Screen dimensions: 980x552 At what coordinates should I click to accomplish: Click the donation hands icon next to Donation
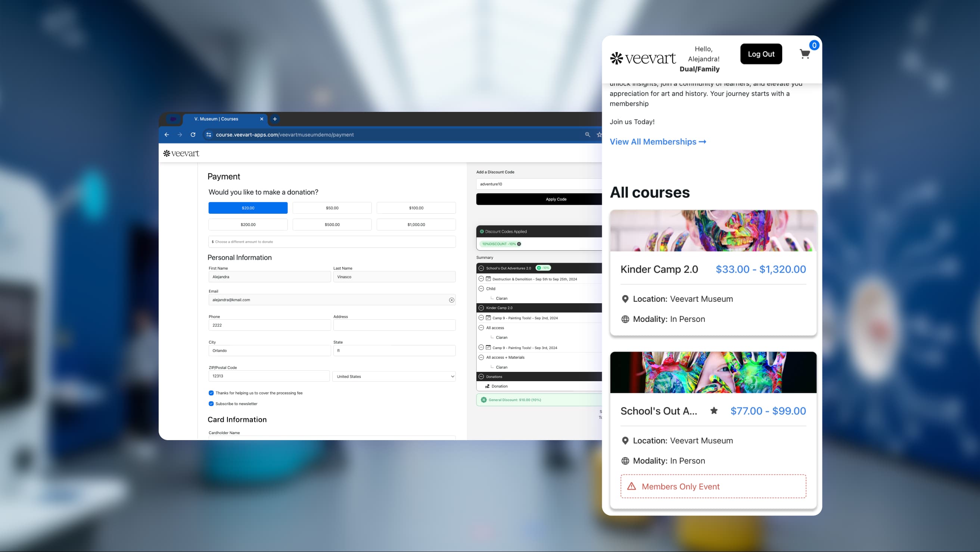(x=487, y=386)
